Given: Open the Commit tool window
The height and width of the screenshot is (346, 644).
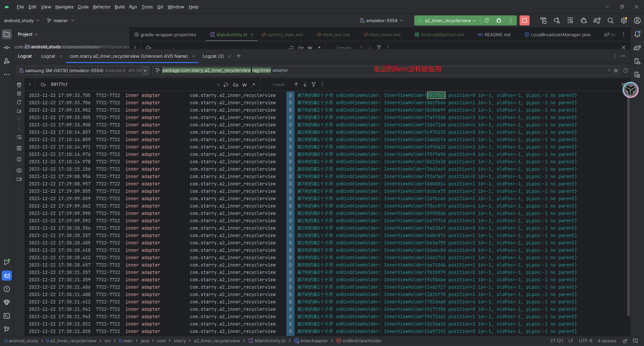Looking at the screenshot, I should pyautogui.click(x=7, y=48).
